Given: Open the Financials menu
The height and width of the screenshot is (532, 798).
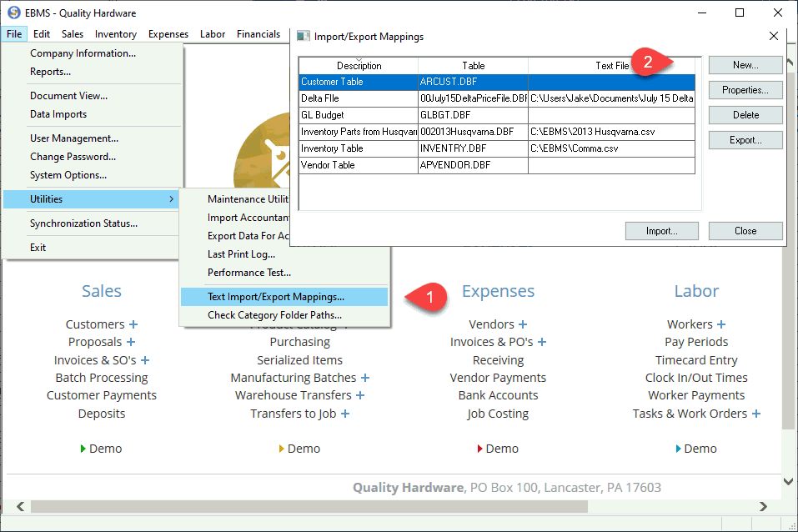Looking at the screenshot, I should pos(258,34).
